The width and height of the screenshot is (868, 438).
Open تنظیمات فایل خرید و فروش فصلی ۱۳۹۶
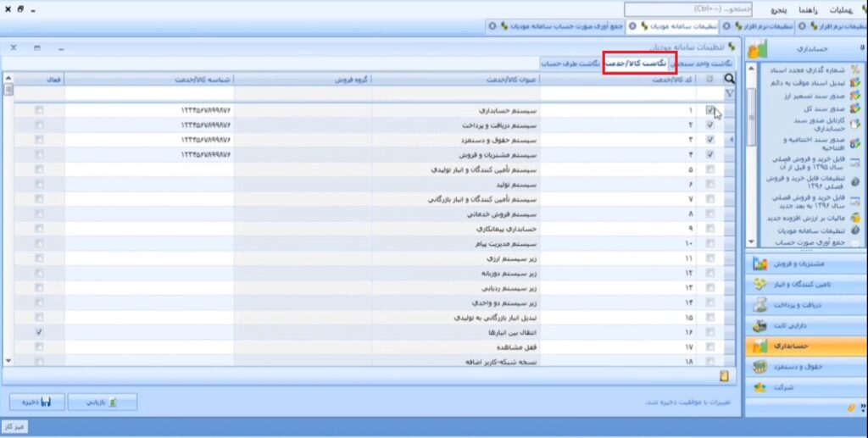(x=813, y=182)
